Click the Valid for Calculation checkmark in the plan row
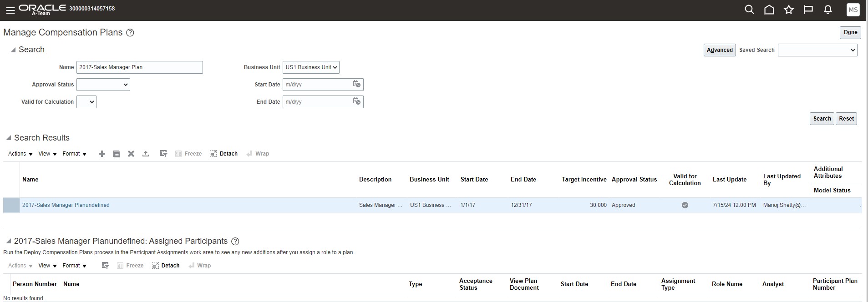Screen dimensions: 868x302 click(685, 205)
